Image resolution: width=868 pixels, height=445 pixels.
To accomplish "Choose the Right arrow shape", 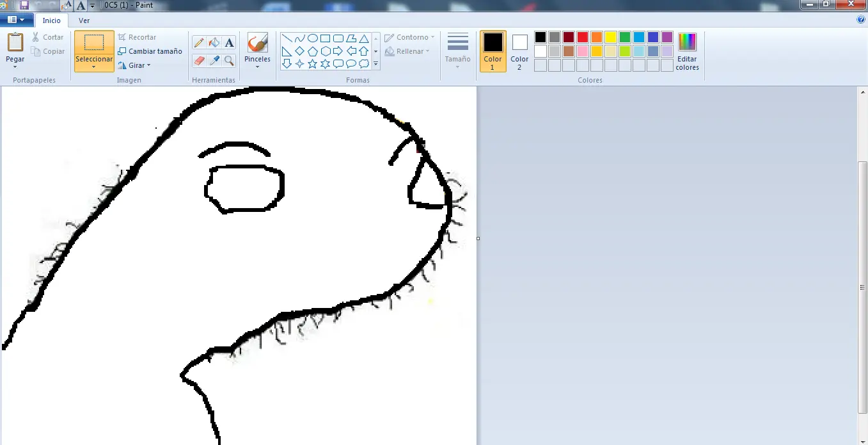I will coord(338,51).
